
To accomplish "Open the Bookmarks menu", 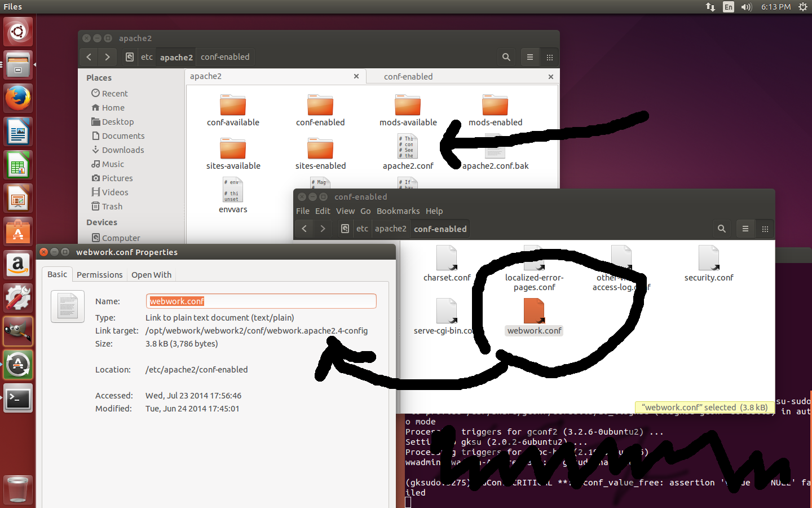I will (x=398, y=211).
